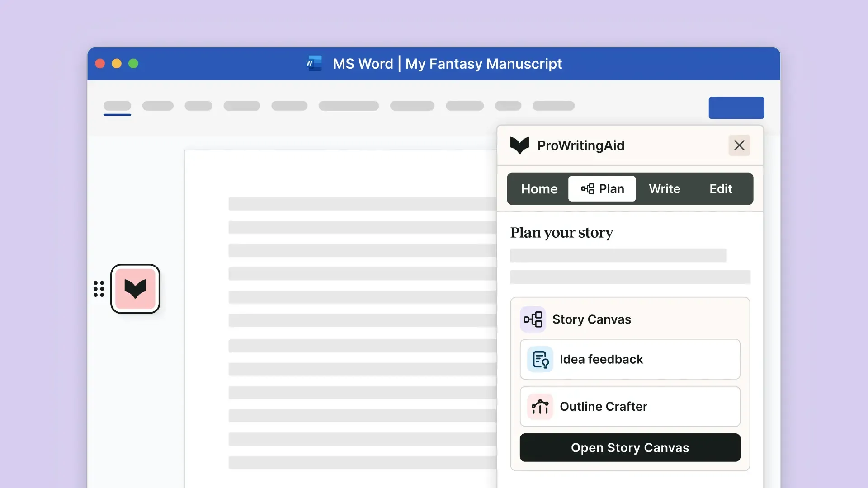Select the Plan tab
Screen dimensions: 868x488
(602, 189)
